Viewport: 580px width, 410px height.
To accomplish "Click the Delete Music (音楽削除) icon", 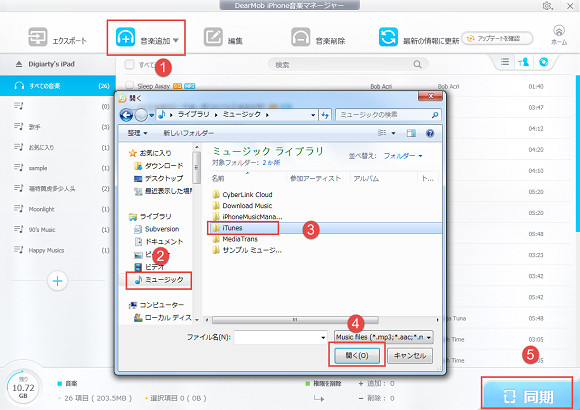I will (301, 37).
